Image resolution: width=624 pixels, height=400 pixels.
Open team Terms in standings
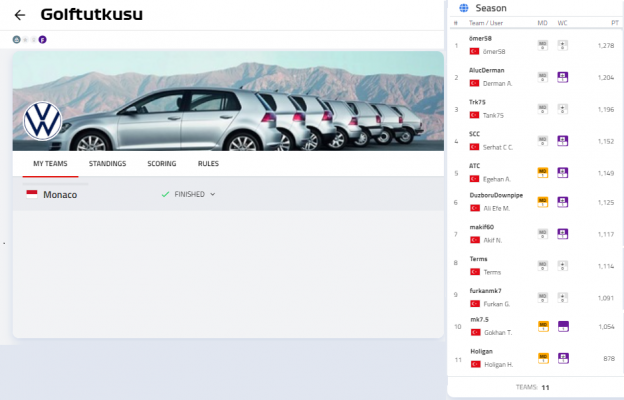(x=478, y=259)
